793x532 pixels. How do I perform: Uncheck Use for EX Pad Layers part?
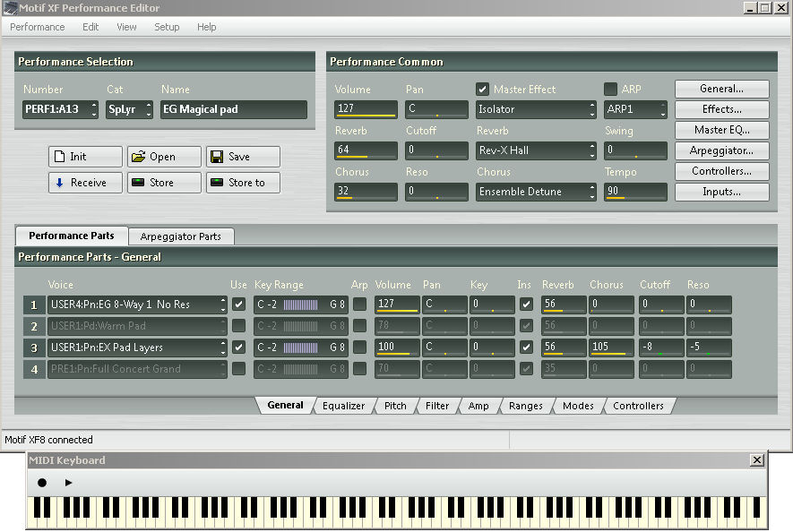(238, 347)
